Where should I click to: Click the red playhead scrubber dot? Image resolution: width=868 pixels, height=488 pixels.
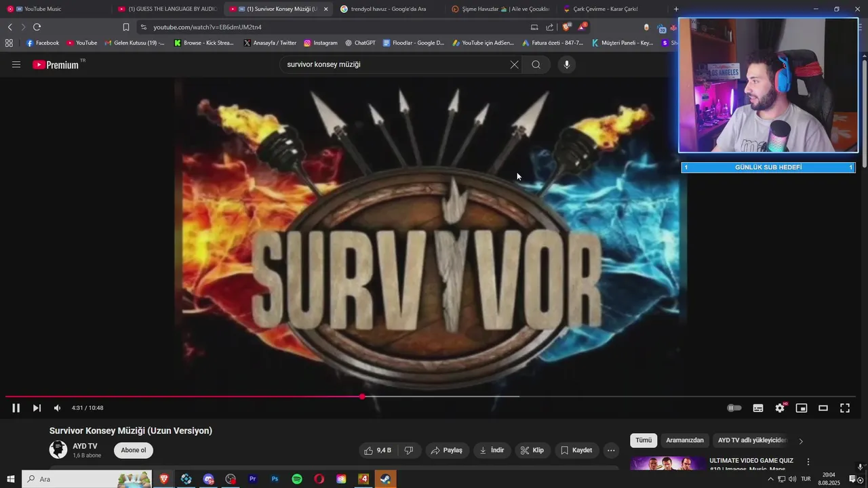click(362, 396)
